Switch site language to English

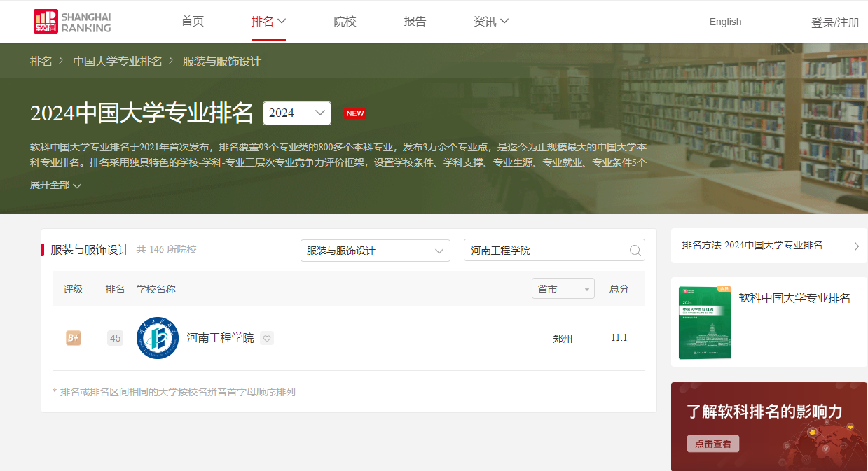pyautogui.click(x=725, y=22)
